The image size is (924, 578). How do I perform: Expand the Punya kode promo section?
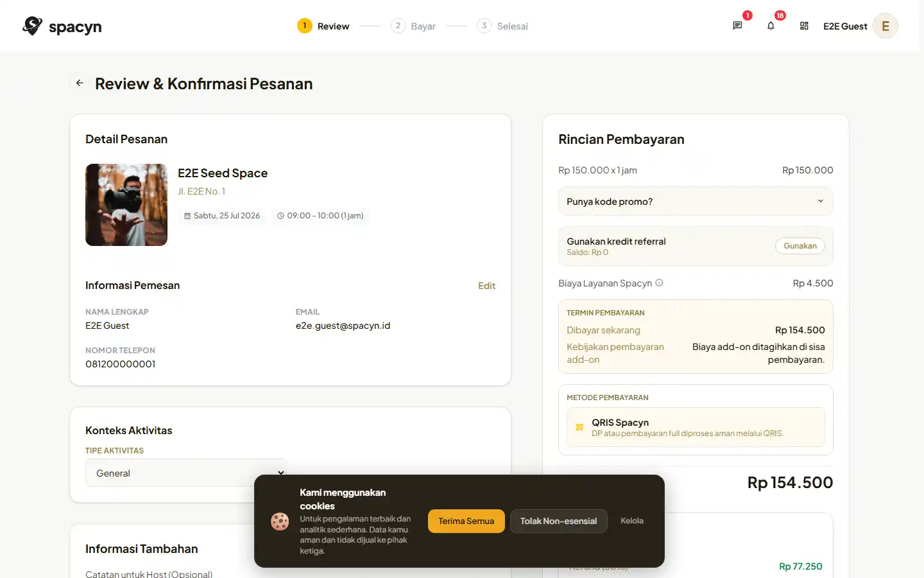point(696,202)
